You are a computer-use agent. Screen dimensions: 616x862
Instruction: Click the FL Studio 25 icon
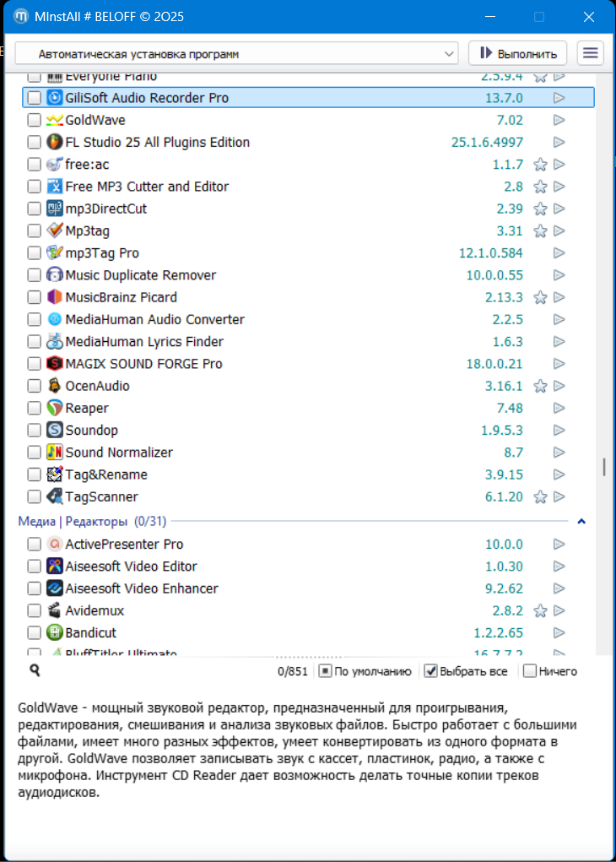(x=55, y=142)
